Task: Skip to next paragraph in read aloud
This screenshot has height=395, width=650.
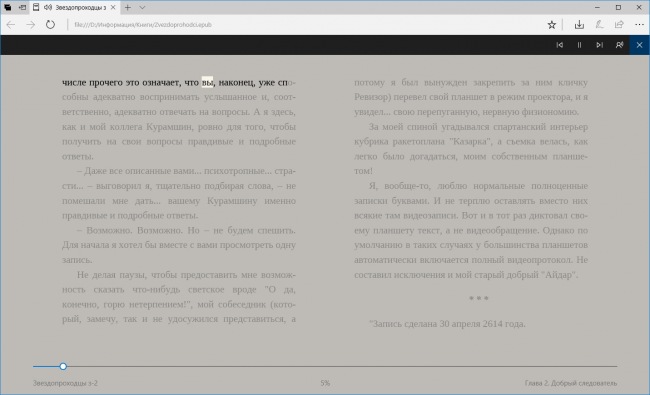Action: pos(599,45)
